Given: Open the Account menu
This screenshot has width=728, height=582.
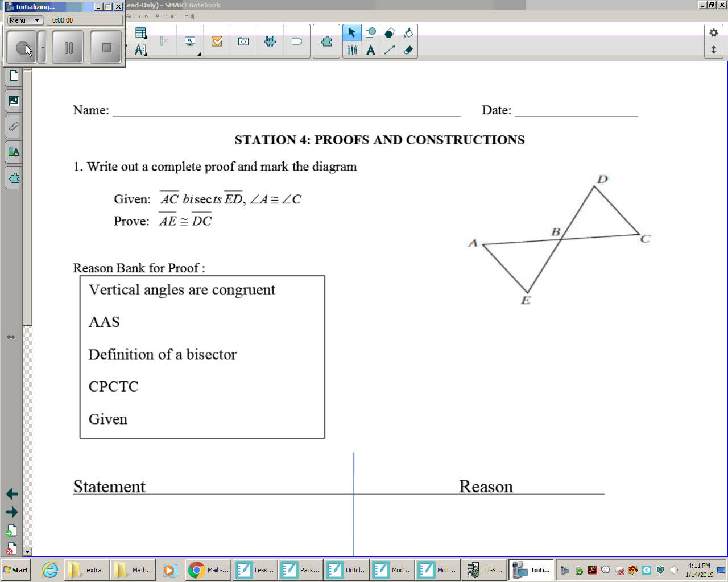Looking at the screenshot, I should (x=167, y=16).
